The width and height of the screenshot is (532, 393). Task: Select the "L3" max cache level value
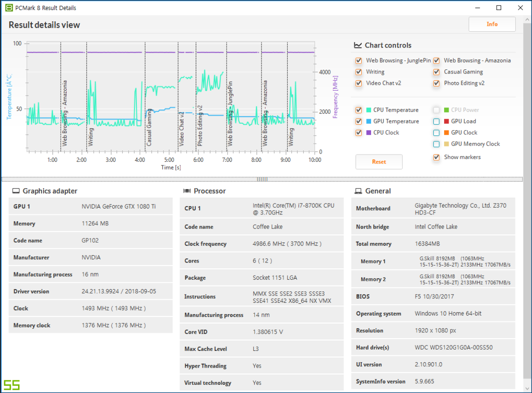[x=256, y=349]
